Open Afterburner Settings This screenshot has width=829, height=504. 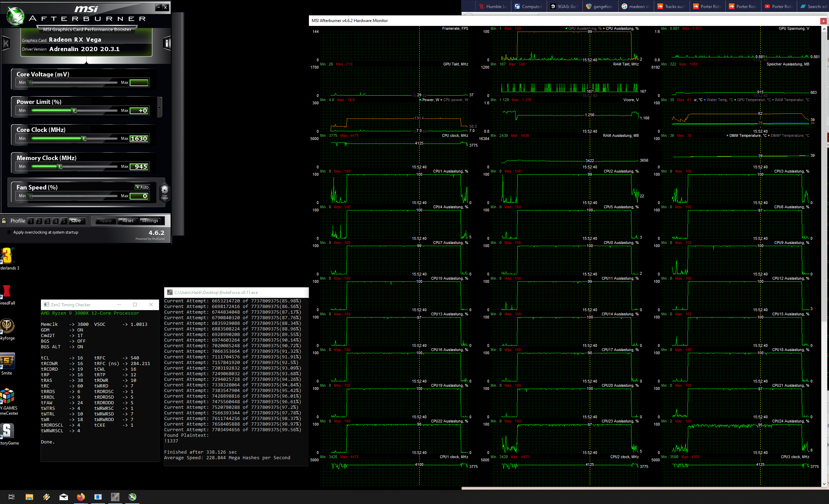pyautogui.click(x=150, y=221)
